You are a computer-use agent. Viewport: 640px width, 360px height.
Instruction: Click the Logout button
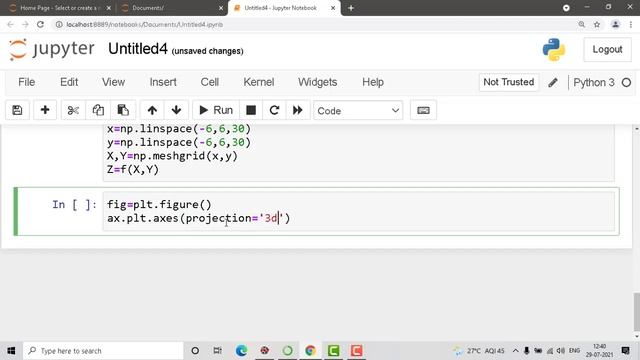tap(607, 49)
